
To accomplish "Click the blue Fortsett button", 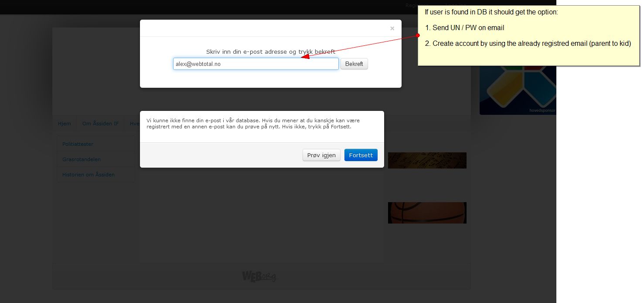I will click(x=361, y=155).
